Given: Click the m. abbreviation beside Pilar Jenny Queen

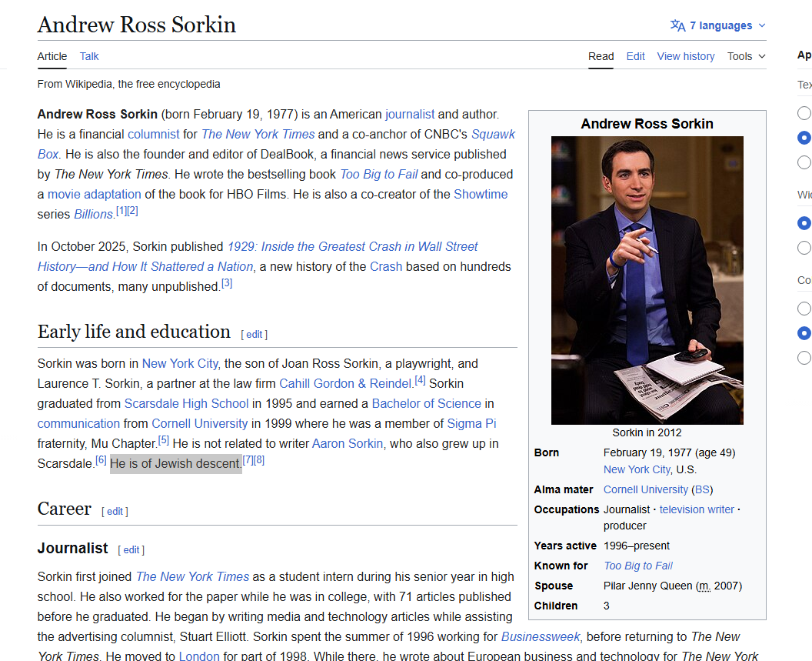Looking at the screenshot, I should coord(704,586).
